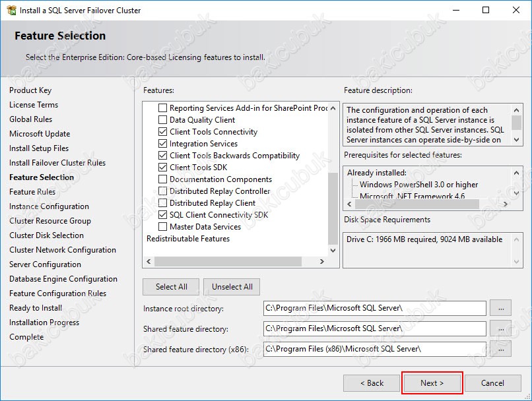Edit Shared feature directory (x86) path field
Screen dimensions: 532x401
pyautogui.click(x=374, y=349)
